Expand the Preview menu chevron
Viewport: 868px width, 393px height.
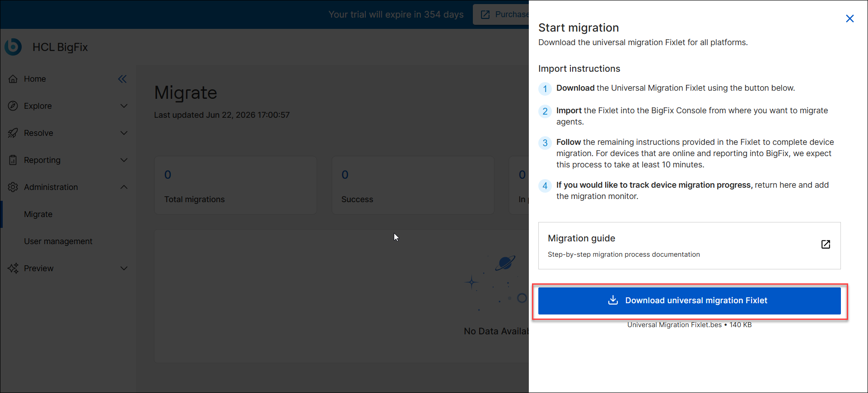point(124,268)
